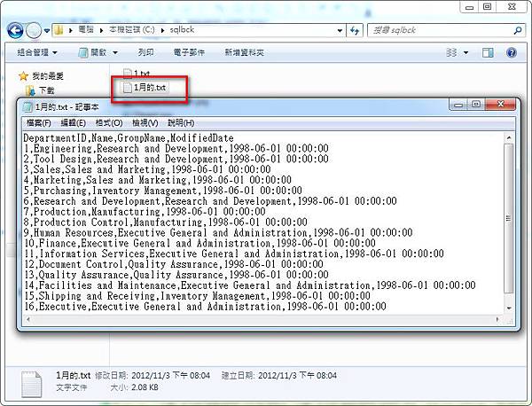
Task: Click the 列印 toolbar button
Action: (x=146, y=52)
